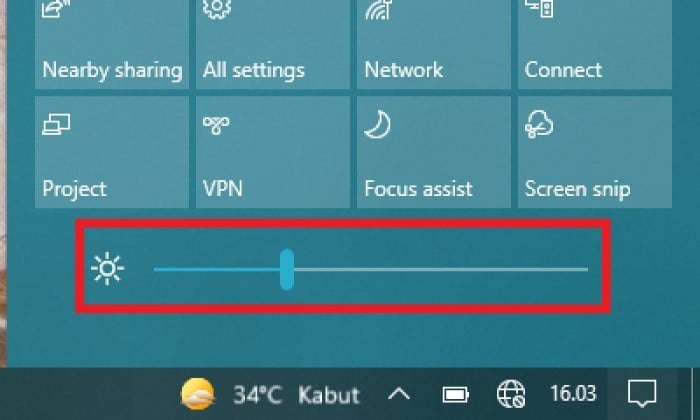Viewport: 700px width, 420px height.
Task: Open the Connect tile
Action: (x=595, y=44)
